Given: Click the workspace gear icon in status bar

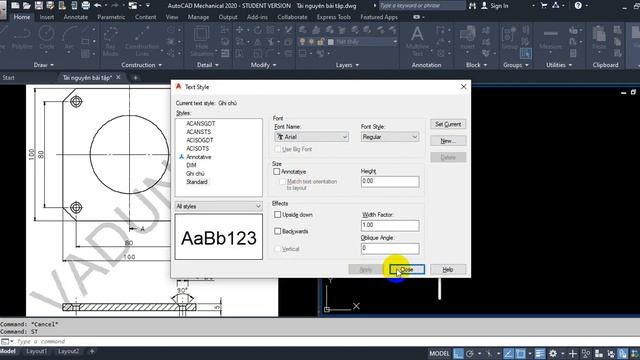Looking at the screenshot, I should (x=553, y=353).
